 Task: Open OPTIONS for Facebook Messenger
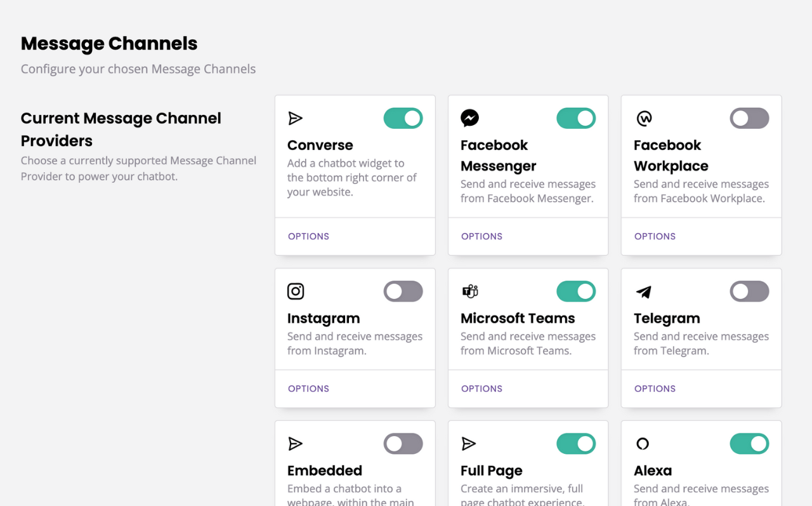[x=481, y=236]
